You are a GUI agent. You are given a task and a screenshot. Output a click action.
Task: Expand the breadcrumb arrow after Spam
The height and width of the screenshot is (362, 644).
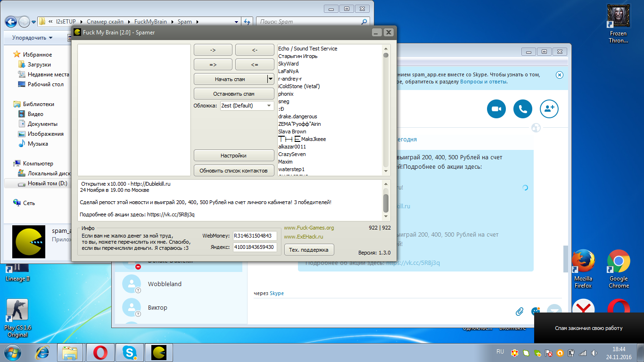(x=197, y=22)
